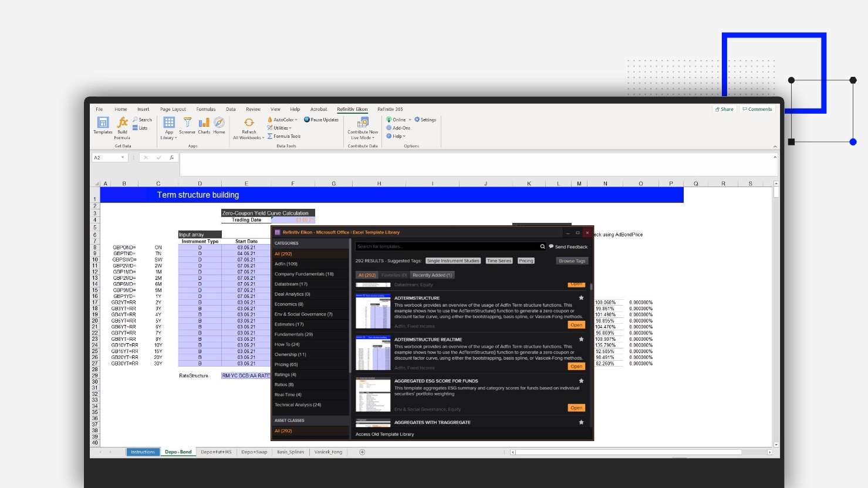This screenshot has width=868, height=488.
Task: Select the Time Series tag
Action: [499, 261]
